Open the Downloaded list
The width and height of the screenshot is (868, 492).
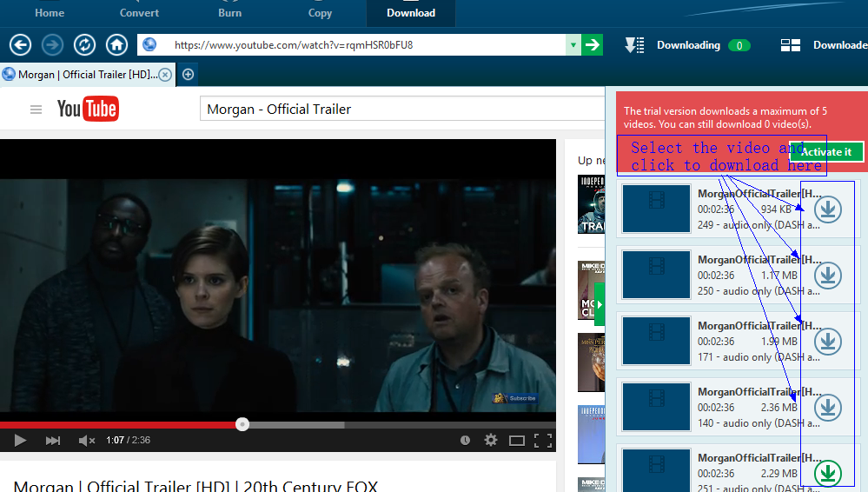824,45
